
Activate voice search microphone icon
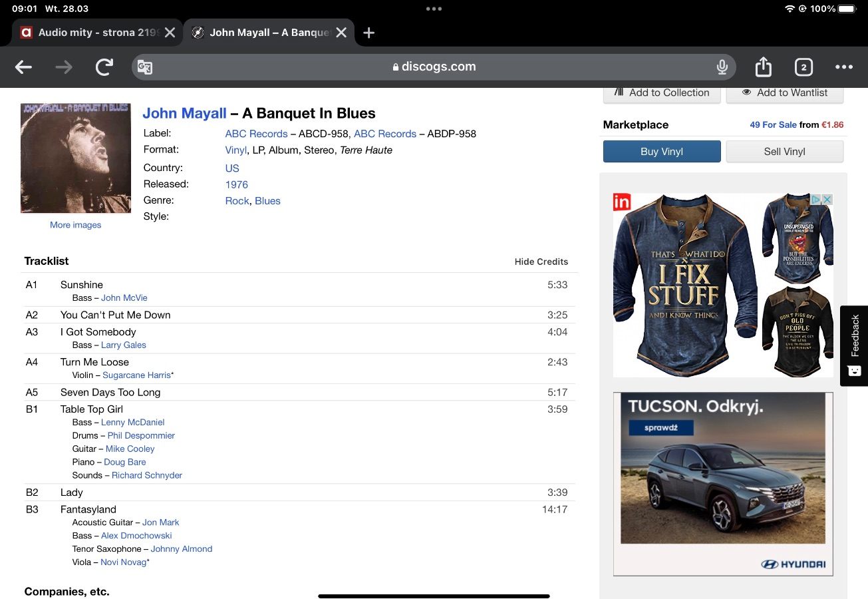point(722,67)
